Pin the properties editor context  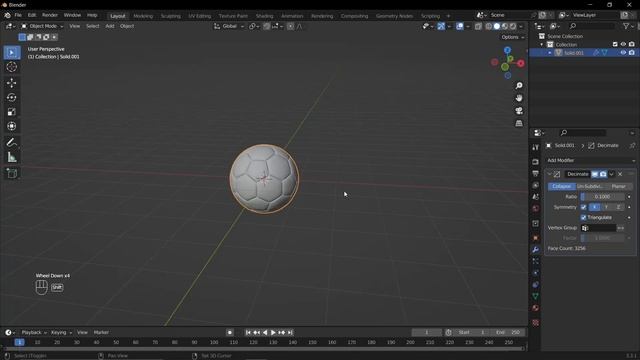point(632,145)
